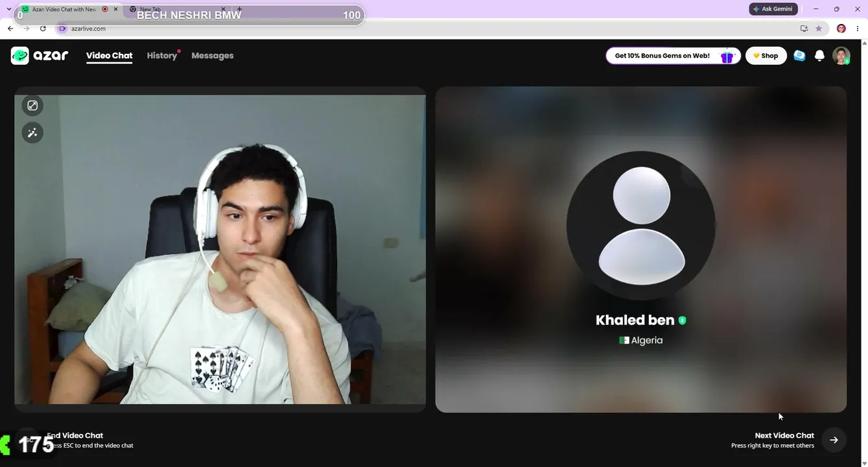Open the blue gem card icon
This screenshot has width=868, height=467.
coord(799,56)
